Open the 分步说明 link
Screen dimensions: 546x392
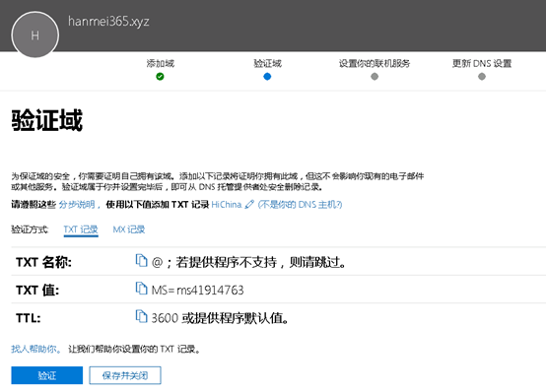[x=77, y=204]
